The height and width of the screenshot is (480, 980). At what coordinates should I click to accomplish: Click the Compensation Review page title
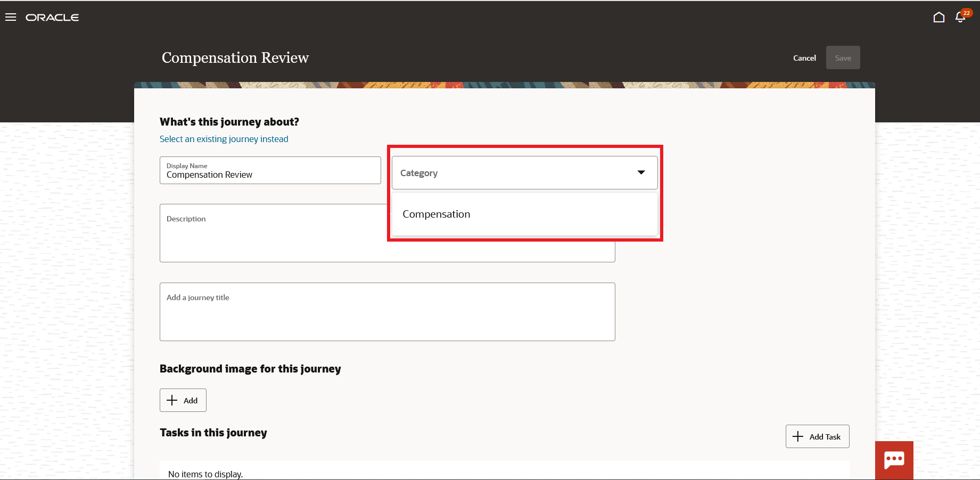click(x=235, y=57)
